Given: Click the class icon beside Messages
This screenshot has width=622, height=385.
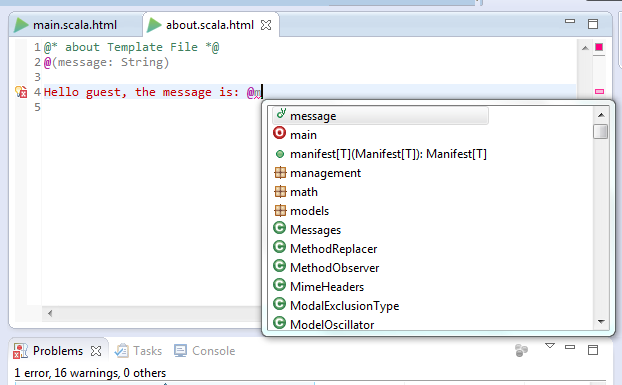Looking at the screenshot, I should click(x=279, y=228).
